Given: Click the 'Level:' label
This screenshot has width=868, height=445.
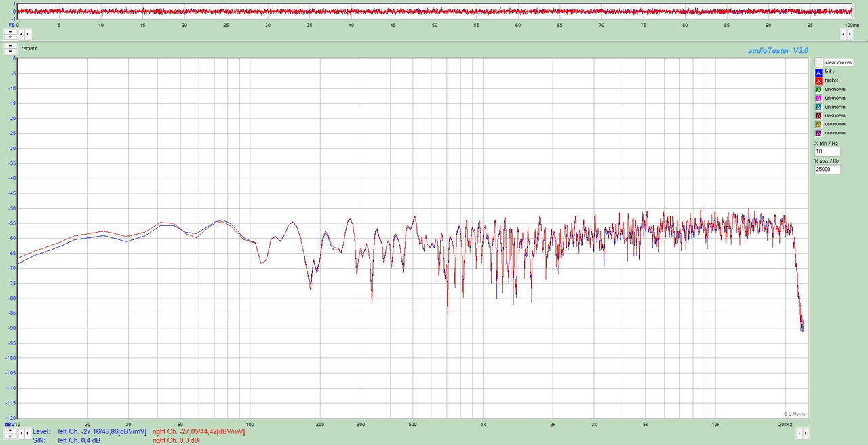Looking at the screenshot, I should 41,431.
